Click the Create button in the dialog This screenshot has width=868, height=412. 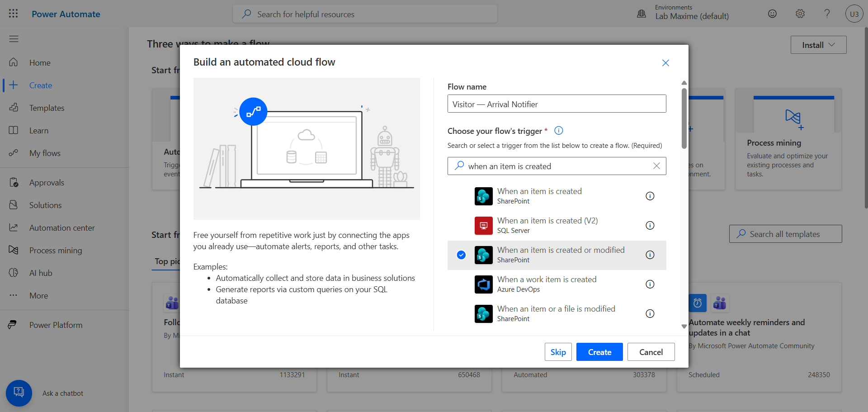point(599,352)
